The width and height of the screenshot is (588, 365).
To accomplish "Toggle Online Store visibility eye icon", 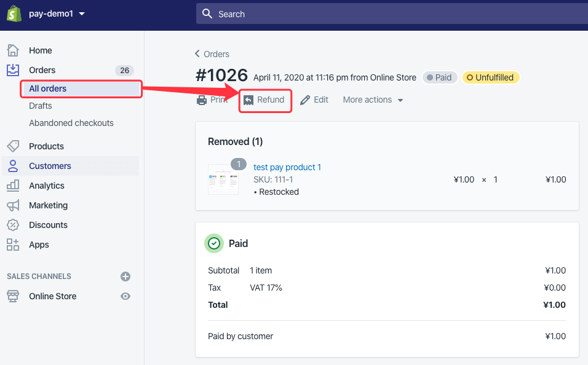I will click(125, 296).
